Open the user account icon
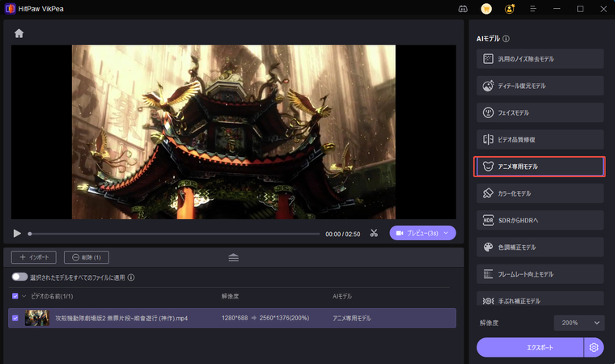615x364 pixels. [510, 9]
